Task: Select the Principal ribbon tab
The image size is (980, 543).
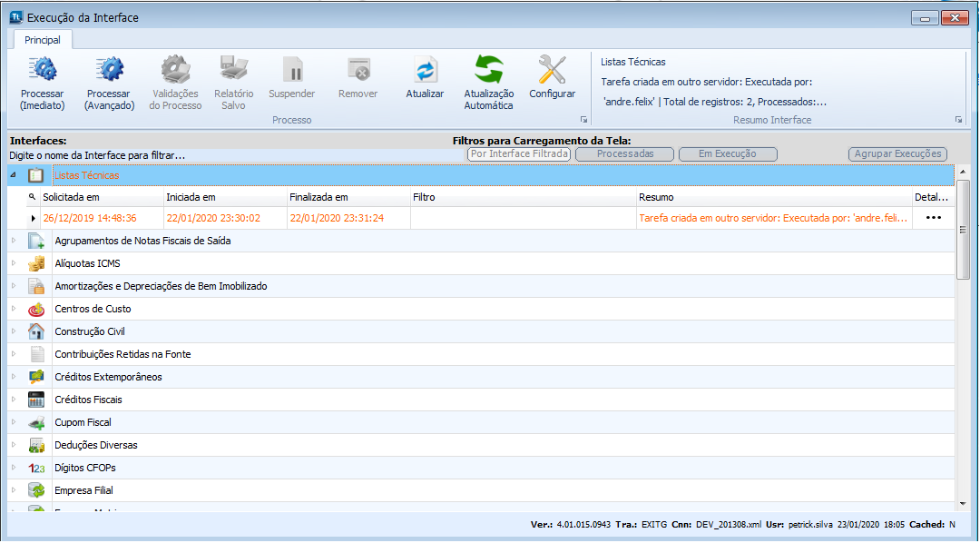Action: point(43,40)
